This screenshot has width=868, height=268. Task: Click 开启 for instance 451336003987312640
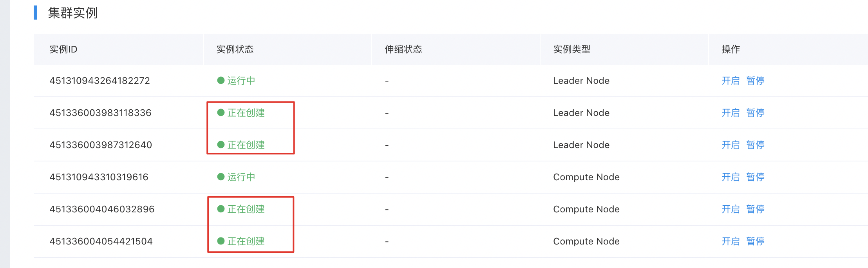(x=731, y=145)
